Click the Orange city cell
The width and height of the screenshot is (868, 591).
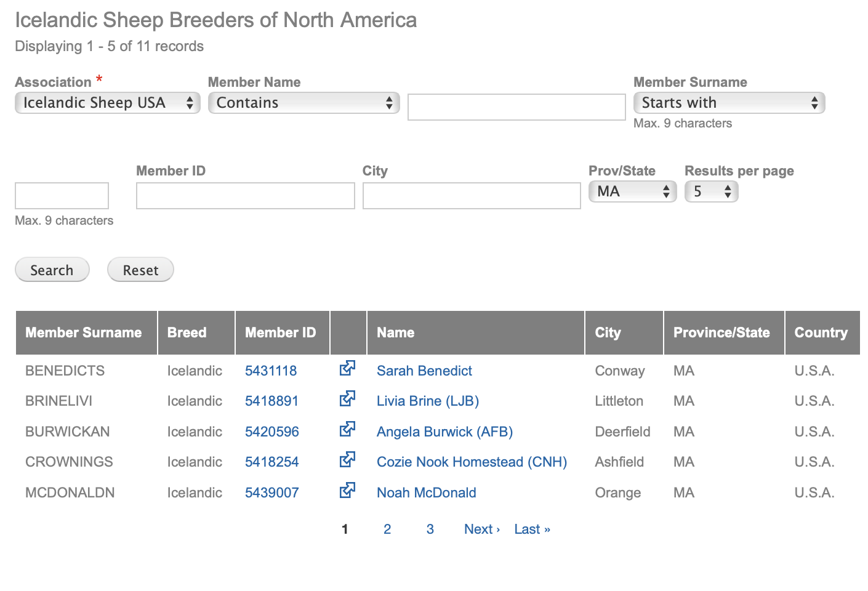pos(618,492)
